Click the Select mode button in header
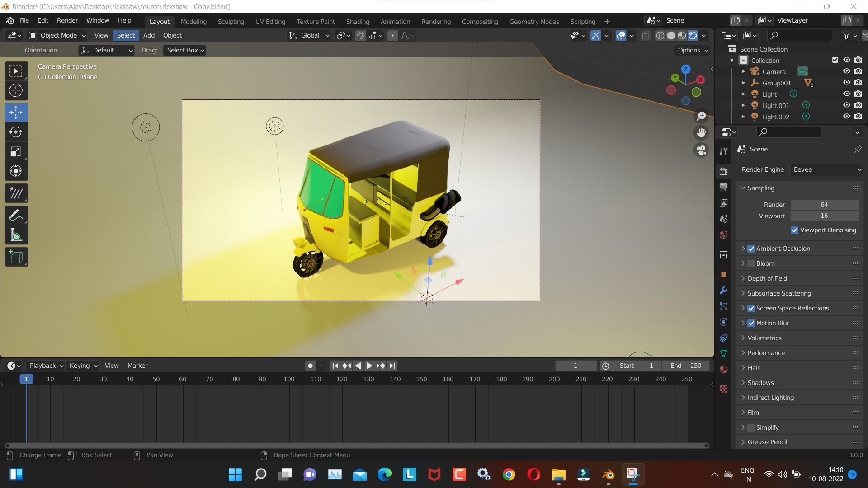Viewport: 868px width, 488px height. pos(125,35)
